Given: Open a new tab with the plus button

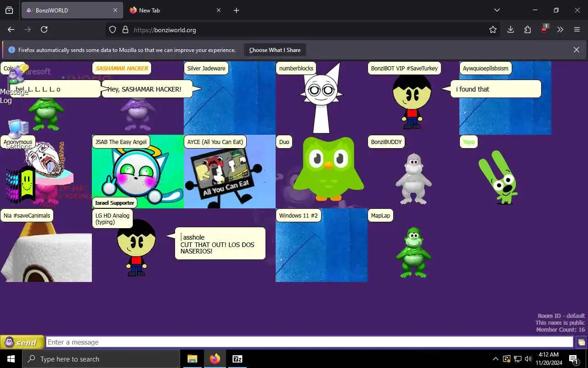Looking at the screenshot, I should pos(236,10).
